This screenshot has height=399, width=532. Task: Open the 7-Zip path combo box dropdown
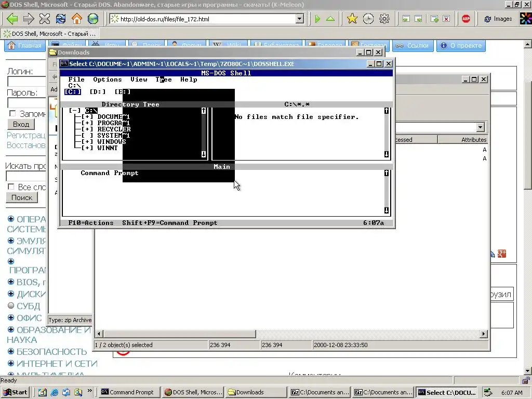tap(480, 128)
